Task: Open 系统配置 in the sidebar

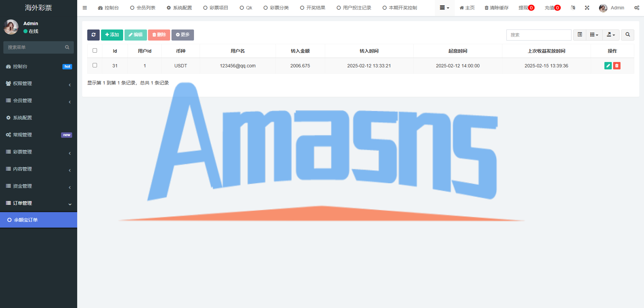Action: click(39, 118)
